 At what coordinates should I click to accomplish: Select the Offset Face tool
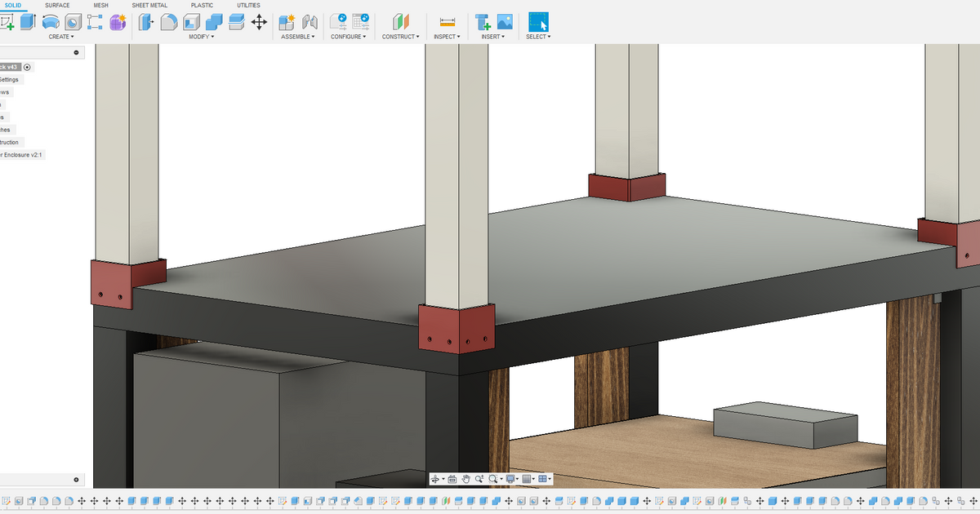(237, 22)
